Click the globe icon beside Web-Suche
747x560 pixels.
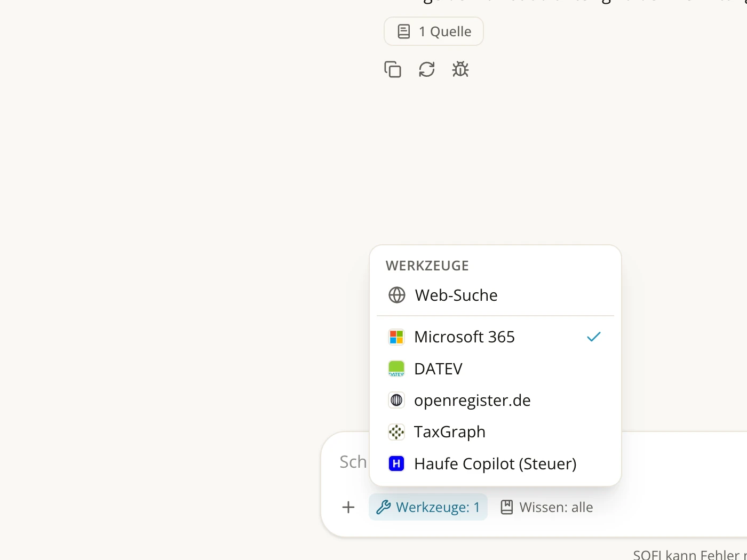pyautogui.click(x=397, y=295)
